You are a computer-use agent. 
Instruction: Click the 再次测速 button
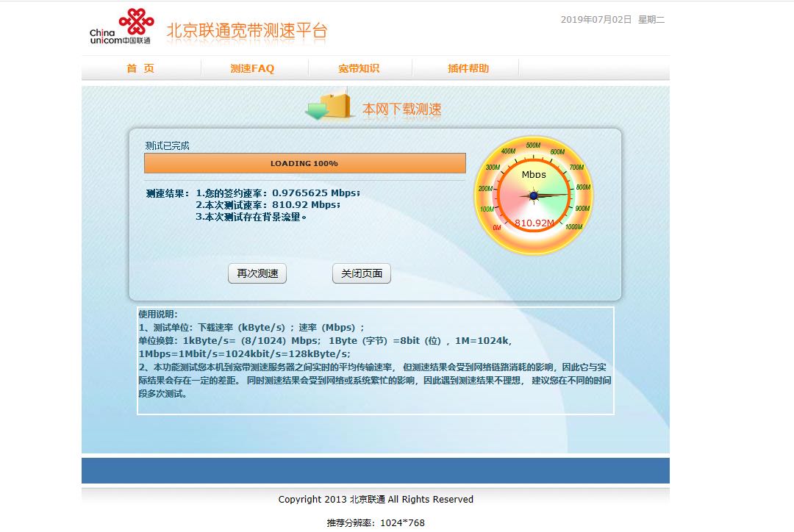point(257,273)
